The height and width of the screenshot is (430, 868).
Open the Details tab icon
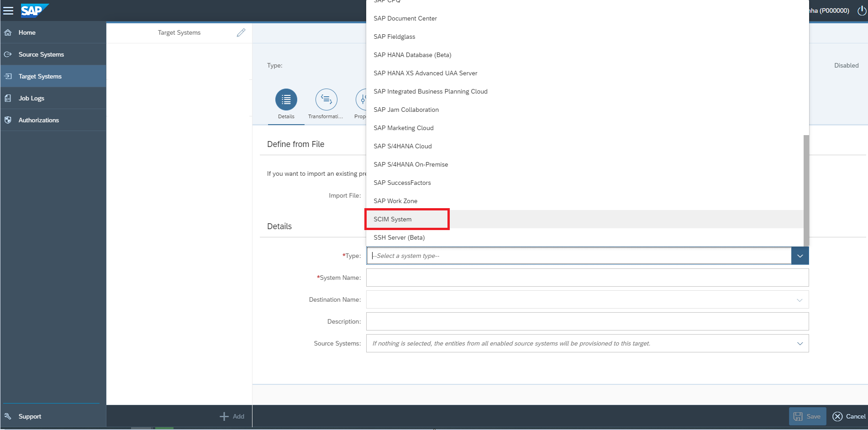click(286, 100)
